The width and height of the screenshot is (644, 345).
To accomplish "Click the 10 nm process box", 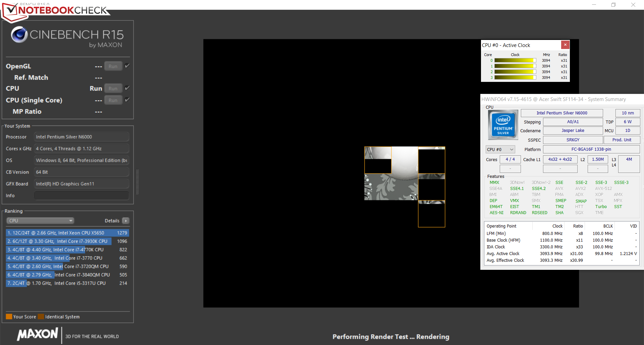I will pyautogui.click(x=628, y=113).
